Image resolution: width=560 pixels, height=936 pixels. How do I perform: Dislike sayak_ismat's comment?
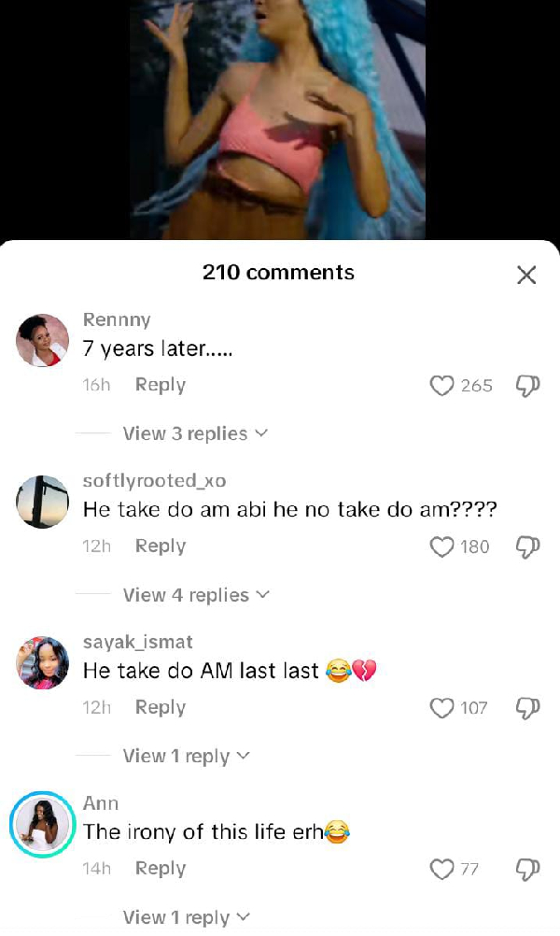point(527,709)
